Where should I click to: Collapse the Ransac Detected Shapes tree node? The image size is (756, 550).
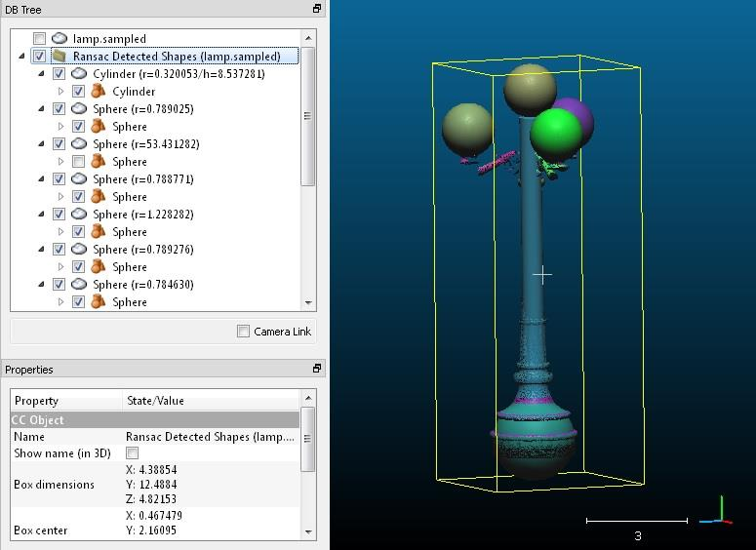click(x=21, y=57)
